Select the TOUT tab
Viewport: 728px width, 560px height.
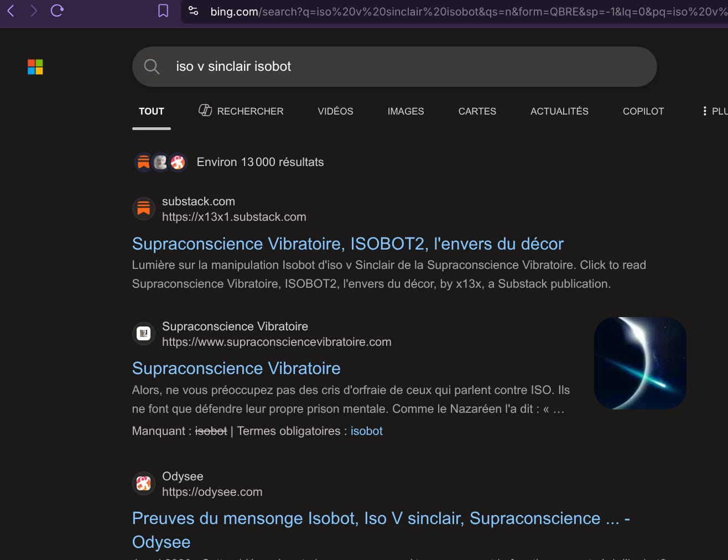coord(152,111)
